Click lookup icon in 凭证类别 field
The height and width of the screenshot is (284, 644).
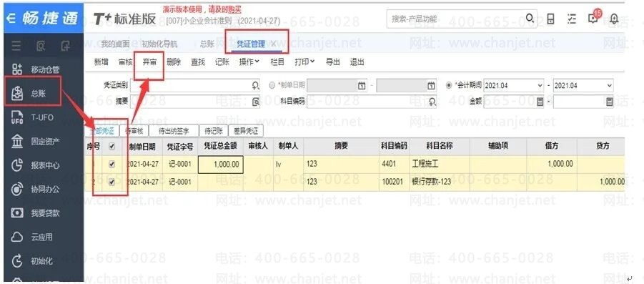(255, 86)
